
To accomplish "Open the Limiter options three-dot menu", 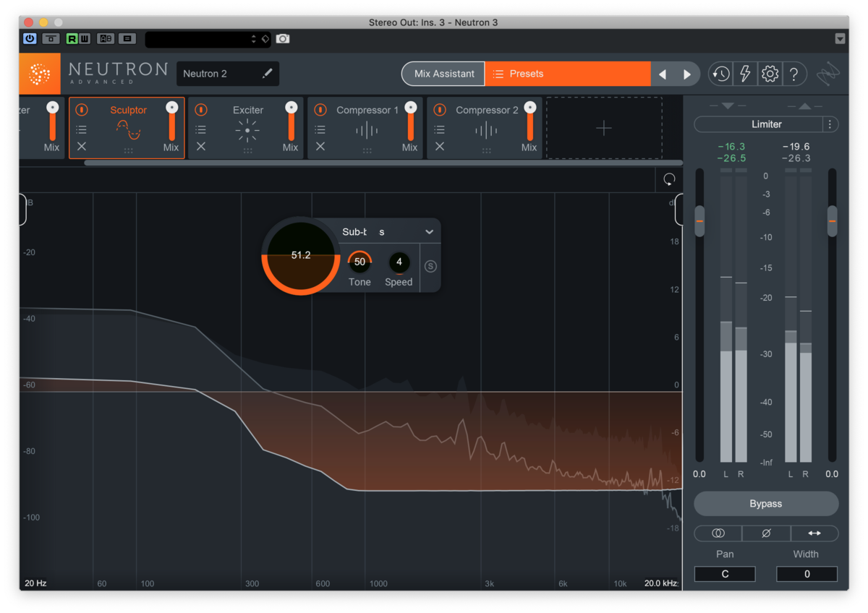I will pos(830,124).
